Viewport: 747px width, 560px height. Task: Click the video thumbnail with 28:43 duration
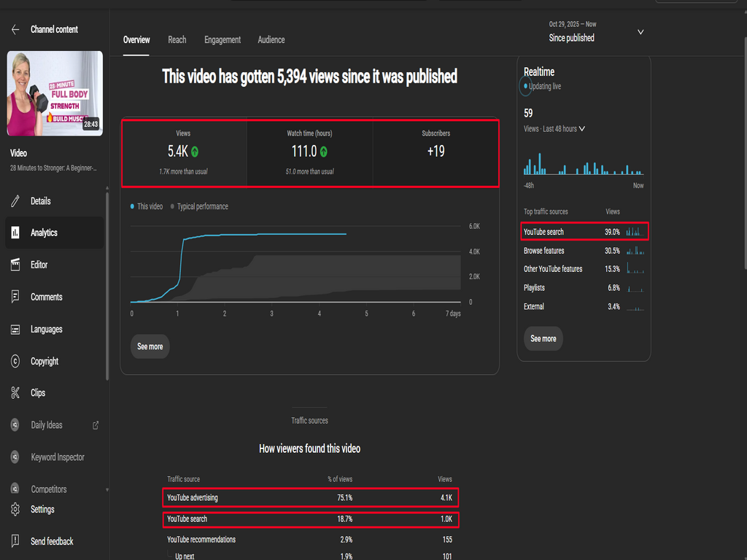coord(55,93)
